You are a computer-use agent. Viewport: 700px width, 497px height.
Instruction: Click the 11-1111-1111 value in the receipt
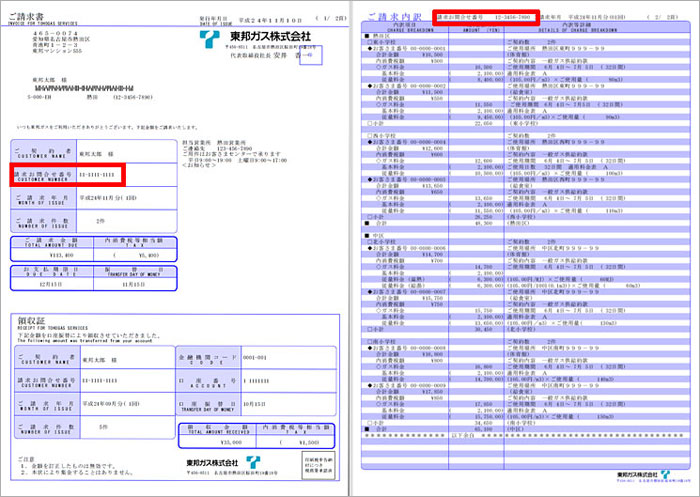[100, 380]
